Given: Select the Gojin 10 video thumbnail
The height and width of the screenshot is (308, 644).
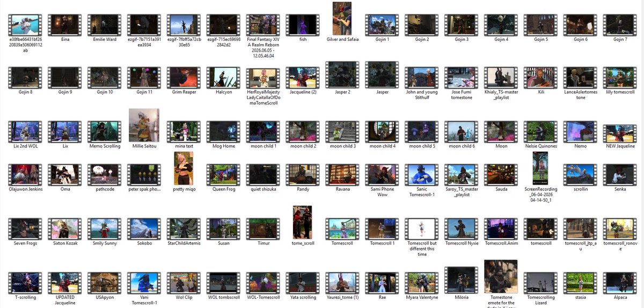Looking at the screenshot, I should pyautogui.click(x=104, y=77).
